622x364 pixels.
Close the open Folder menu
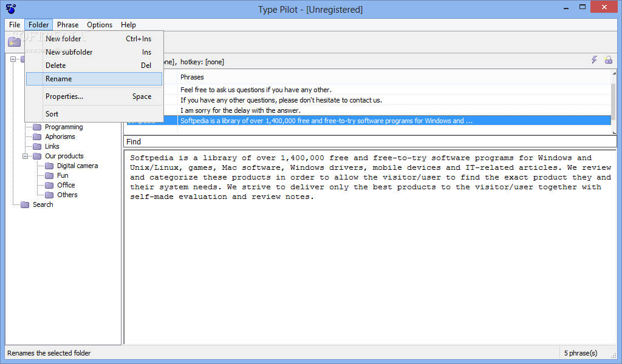pyautogui.click(x=38, y=24)
